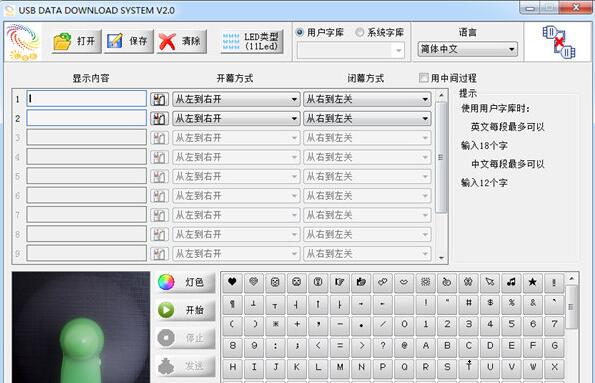
Task: Expand row 2 闭幕方式 dropdown
Action: [x=367, y=118]
